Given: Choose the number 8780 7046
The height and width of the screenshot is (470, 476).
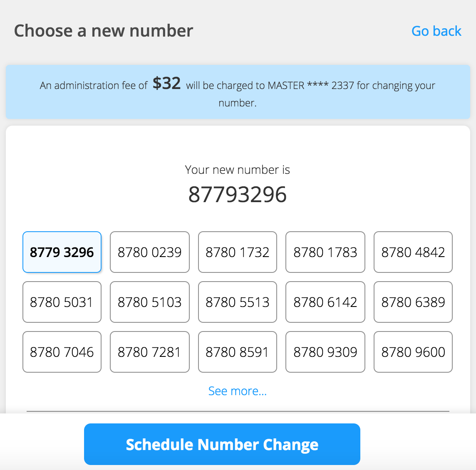Looking at the screenshot, I should pos(62,352).
